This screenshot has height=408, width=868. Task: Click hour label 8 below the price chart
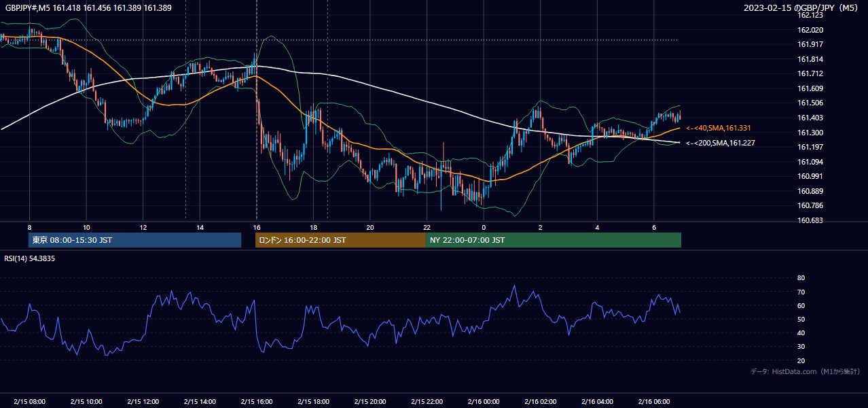click(x=29, y=227)
